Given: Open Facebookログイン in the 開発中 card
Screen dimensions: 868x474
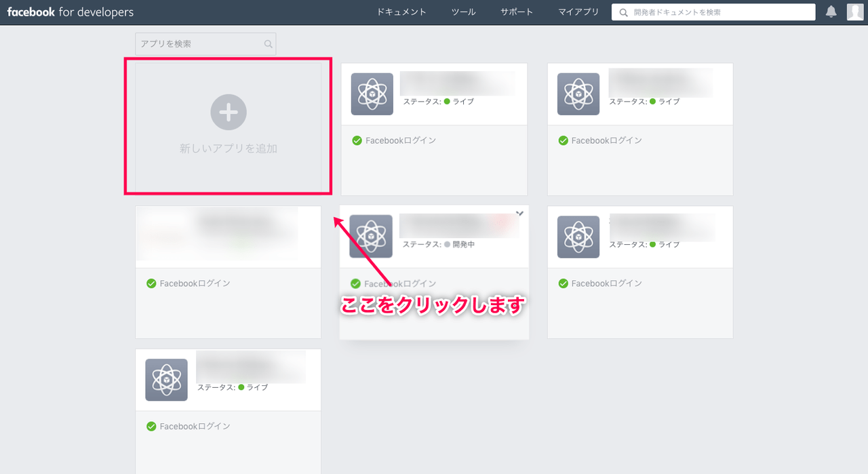Looking at the screenshot, I should pyautogui.click(x=400, y=283).
